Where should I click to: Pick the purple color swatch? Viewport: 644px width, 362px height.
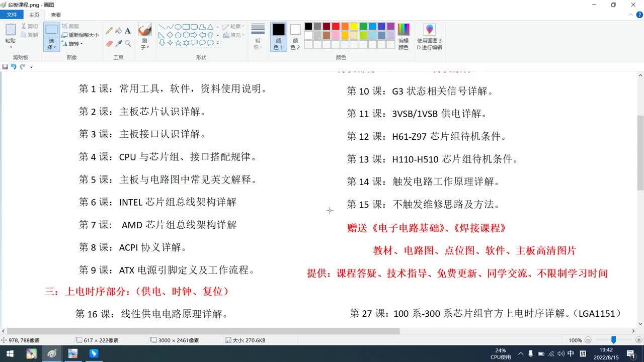(390, 27)
